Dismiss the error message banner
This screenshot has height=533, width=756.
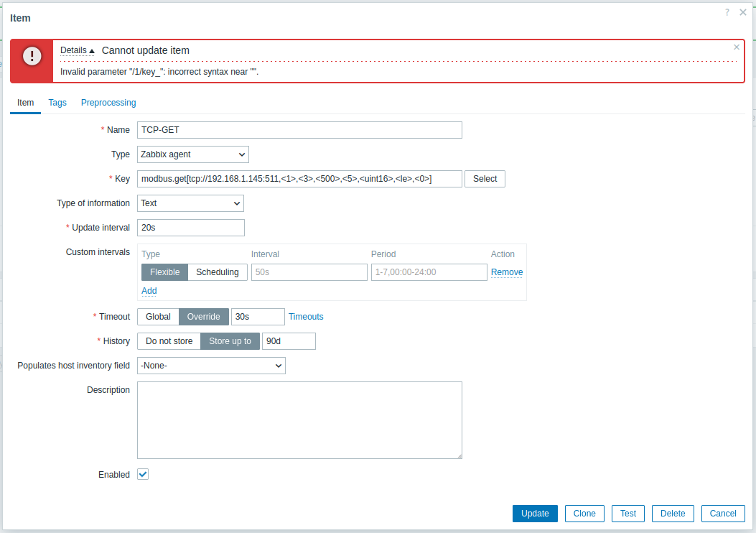click(736, 47)
